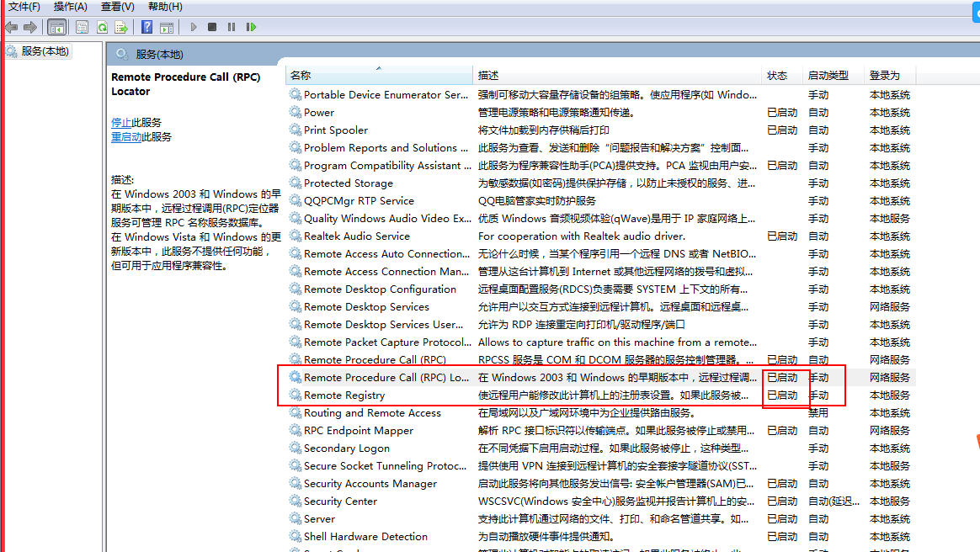980x552 pixels.
Task: Click the Back arrow toolbar icon
Action: click(11, 27)
